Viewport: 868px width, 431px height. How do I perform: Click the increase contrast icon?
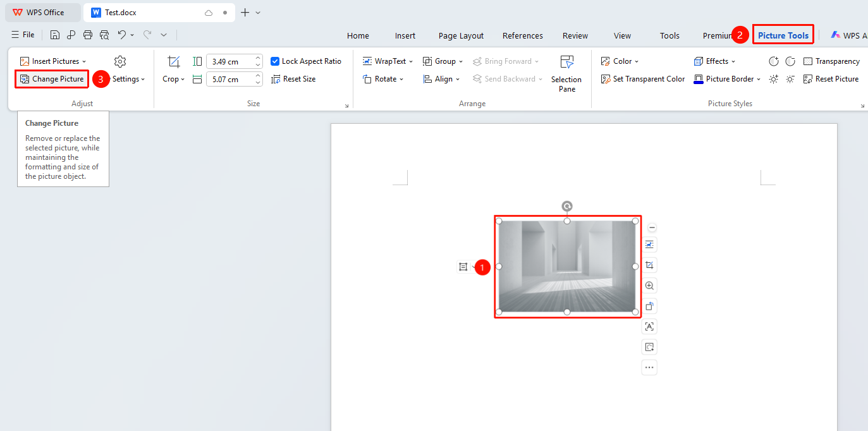click(774, 61)
